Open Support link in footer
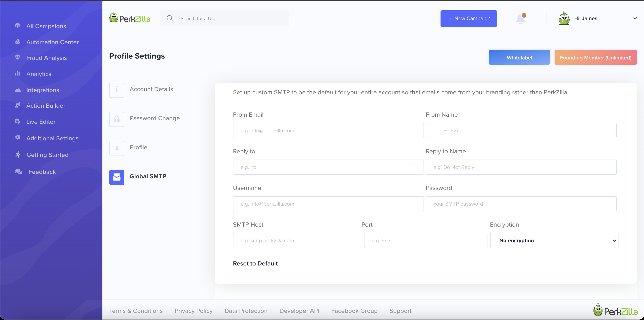The width and height of the screenshot is (644, 320). 400,311
